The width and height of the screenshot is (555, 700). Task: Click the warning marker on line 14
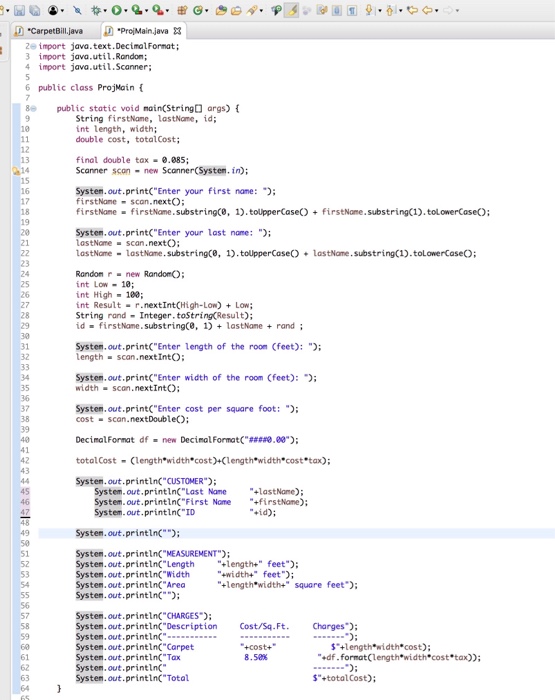tap(16, 171)
